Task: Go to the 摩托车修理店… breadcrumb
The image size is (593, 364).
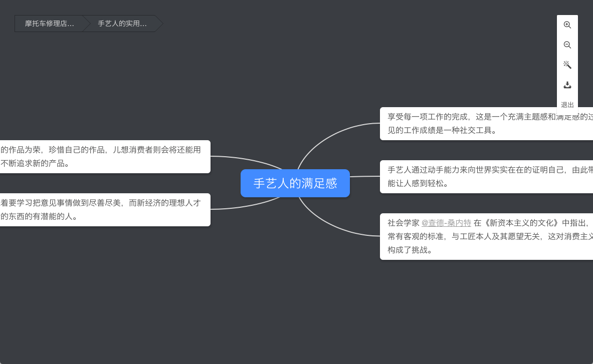Action: 49,24
